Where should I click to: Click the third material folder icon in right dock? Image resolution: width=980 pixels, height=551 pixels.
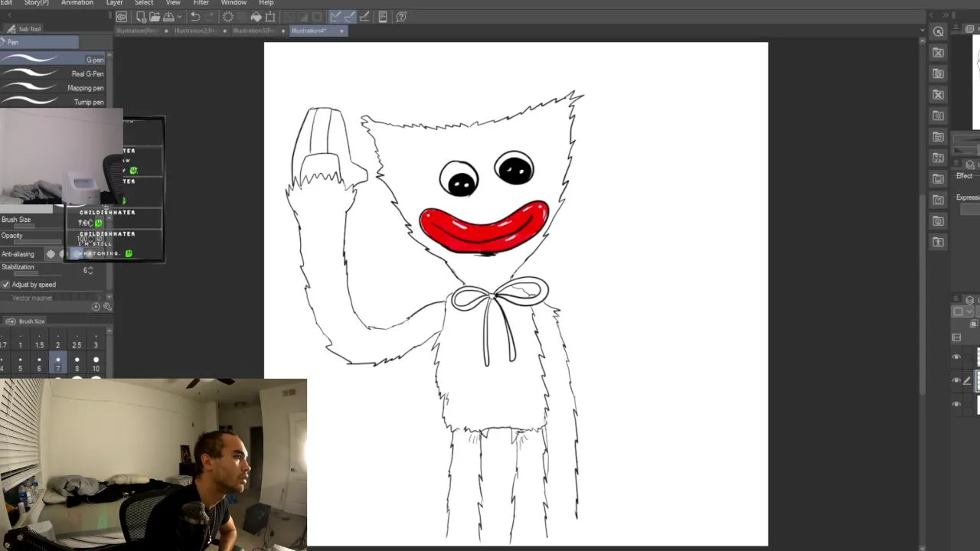pyautogui.click(x=939, y=73)
